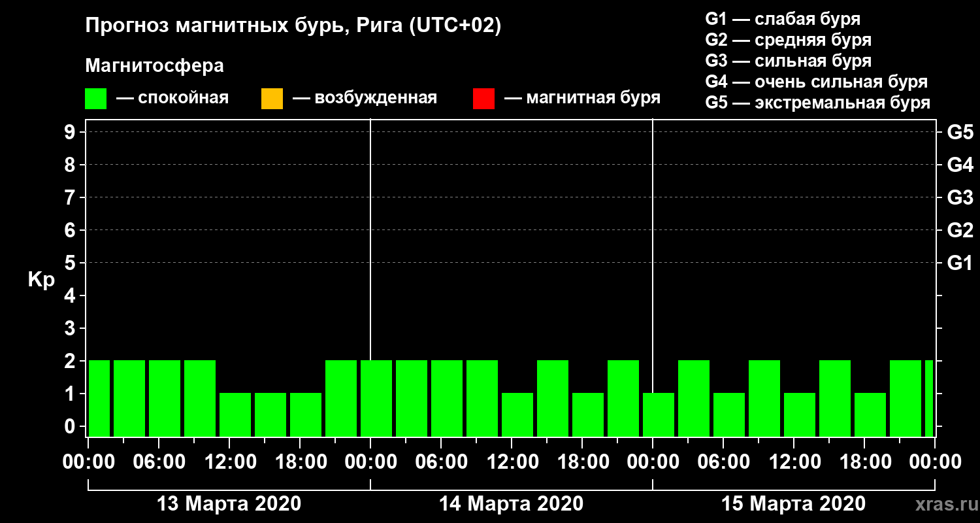Image resolution: width=980 pixels, height=523 pixels.
Task: Click the '15 Марта 2020' date label
Action: pos(794,504)
